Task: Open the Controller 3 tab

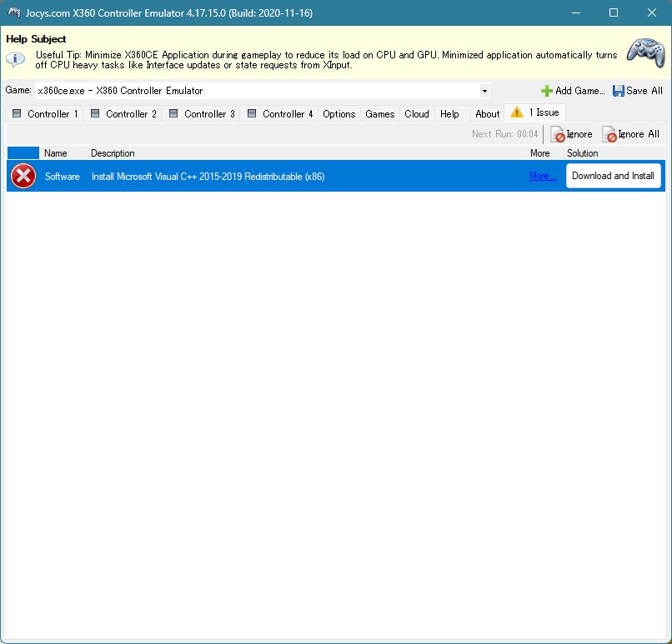Action: tap(202, 114)
